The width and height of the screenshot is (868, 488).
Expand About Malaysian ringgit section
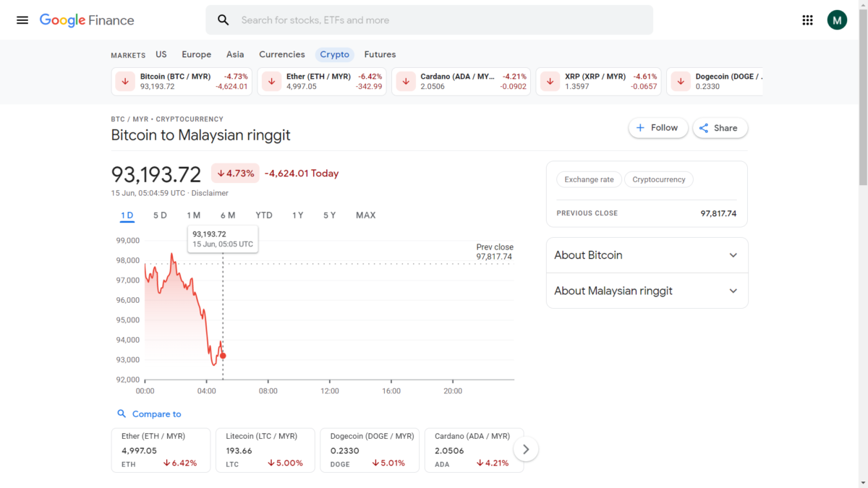click(x=647, y=291)
